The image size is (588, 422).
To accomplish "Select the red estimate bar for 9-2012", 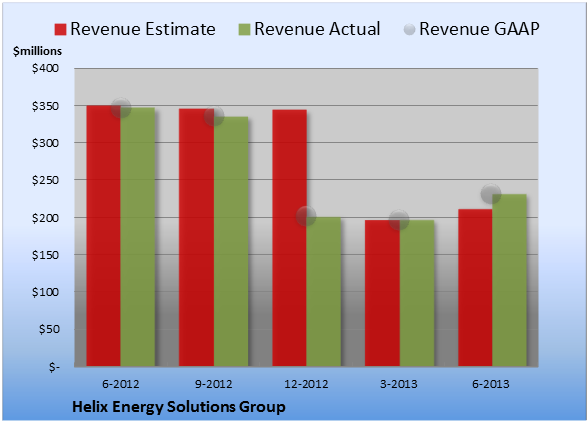I will tap(196, 237).
